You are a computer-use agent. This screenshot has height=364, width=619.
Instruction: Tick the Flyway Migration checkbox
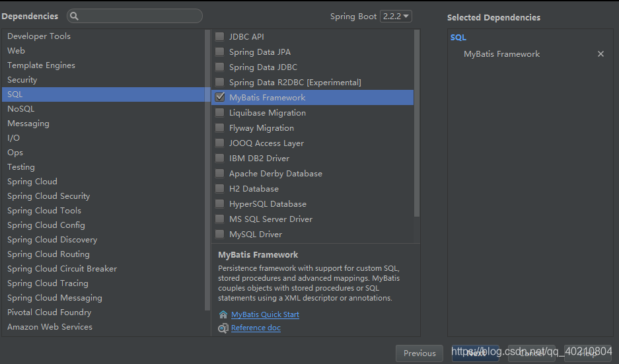click(219, 128)
